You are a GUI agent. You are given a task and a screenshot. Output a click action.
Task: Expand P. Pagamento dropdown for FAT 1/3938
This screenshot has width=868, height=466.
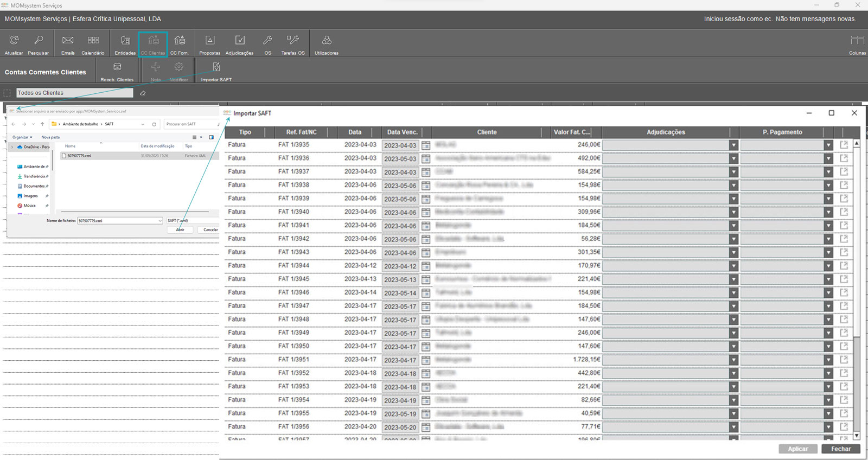pos(828,186)
